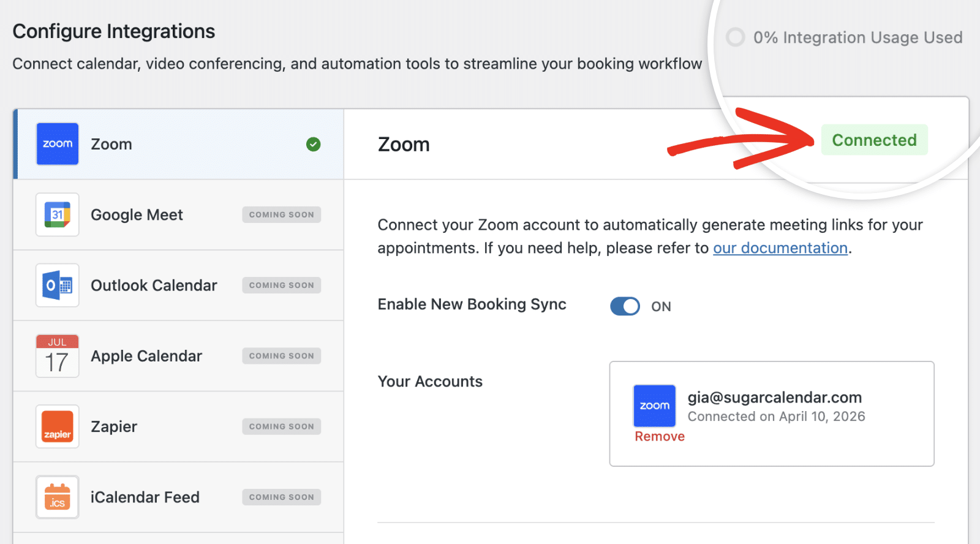The image size is (980, 544).
Task: Click the 0% Integration Usage Used text
Action: click(858, 37)
